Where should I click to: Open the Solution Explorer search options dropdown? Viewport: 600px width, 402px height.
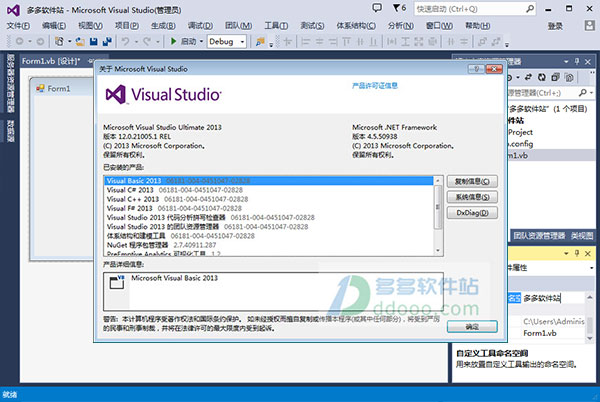click(592, 93)
